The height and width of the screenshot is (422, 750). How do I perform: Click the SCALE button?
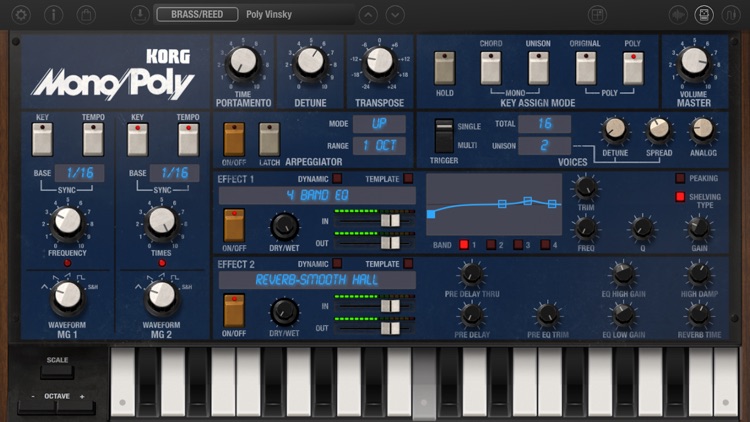[57, 372]
